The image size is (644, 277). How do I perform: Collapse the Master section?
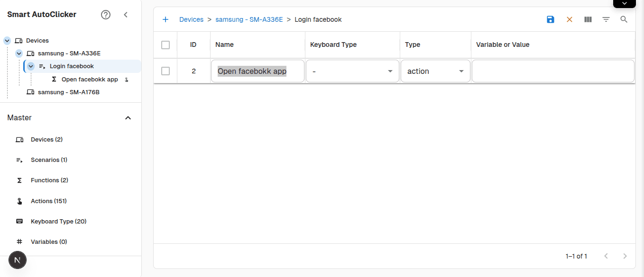(128, 117)
